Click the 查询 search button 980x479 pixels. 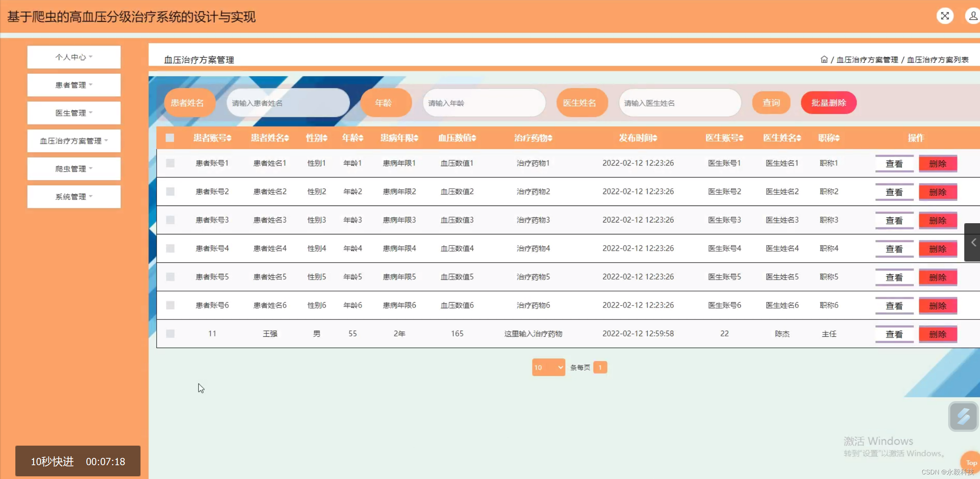click(x=771, y=103)
